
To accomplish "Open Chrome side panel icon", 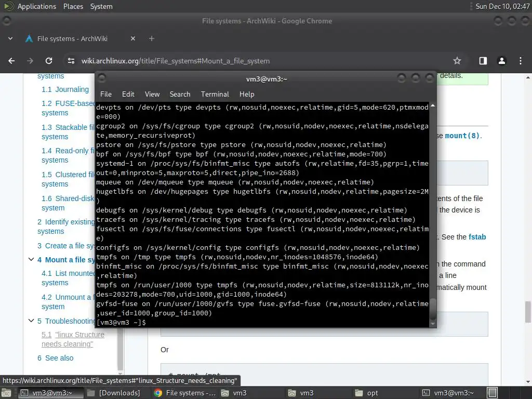I will pyautogui.click(x=483, y=61).
